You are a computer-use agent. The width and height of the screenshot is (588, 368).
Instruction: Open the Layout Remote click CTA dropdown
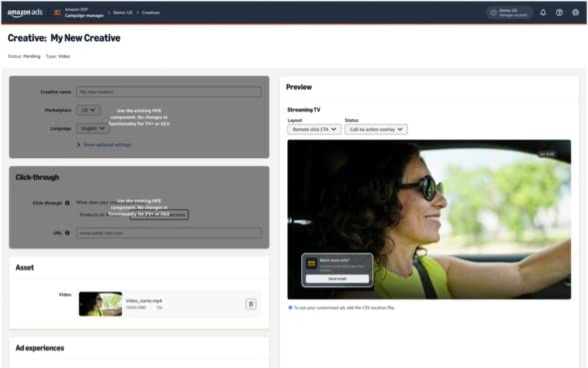point(314,129)
